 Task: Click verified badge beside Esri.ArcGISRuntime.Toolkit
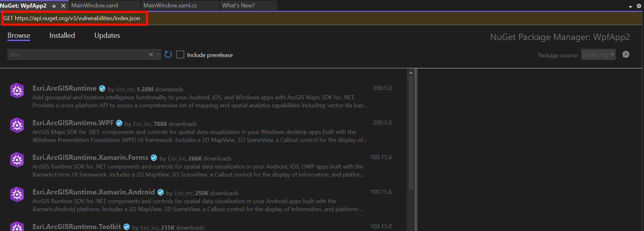(127, 227)
